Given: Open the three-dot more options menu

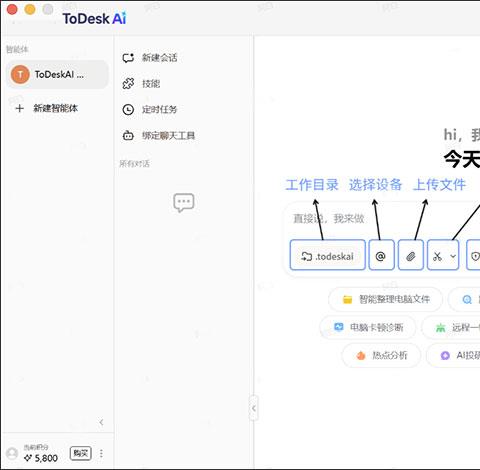Looking at the screenshot, I should 101,453.
